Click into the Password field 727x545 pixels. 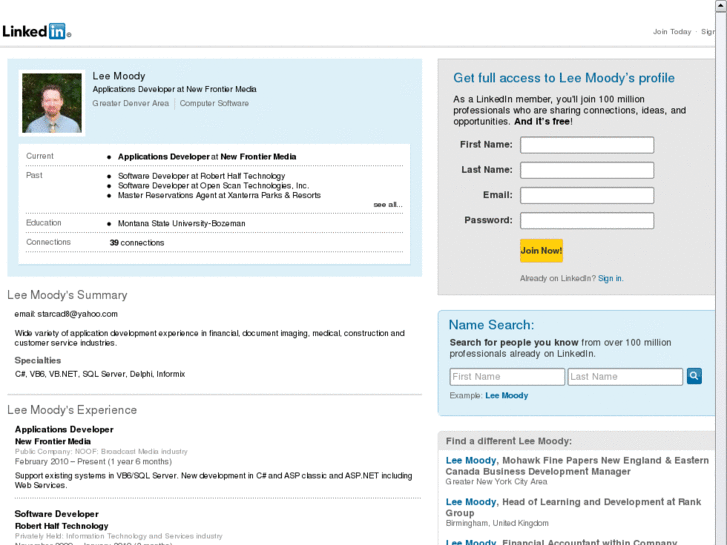pyautogui.click(x=587, y=220)
